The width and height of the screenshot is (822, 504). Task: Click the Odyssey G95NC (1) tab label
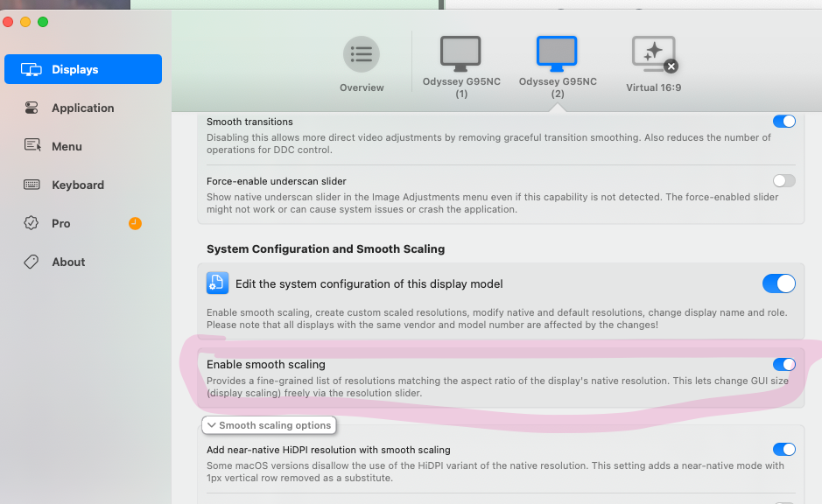pos(461,87)
